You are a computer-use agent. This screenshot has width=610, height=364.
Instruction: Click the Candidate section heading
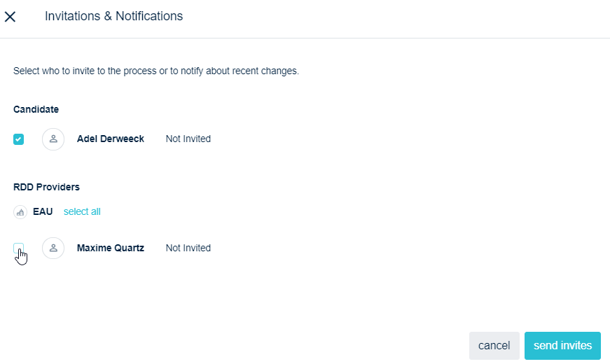[x=36, y=109]
